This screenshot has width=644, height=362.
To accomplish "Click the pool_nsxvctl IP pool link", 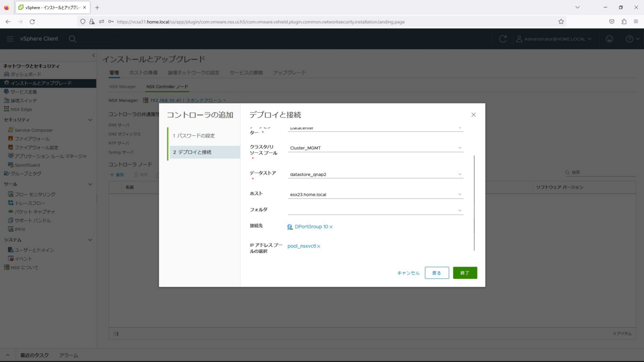I will (x=302, y=246).
